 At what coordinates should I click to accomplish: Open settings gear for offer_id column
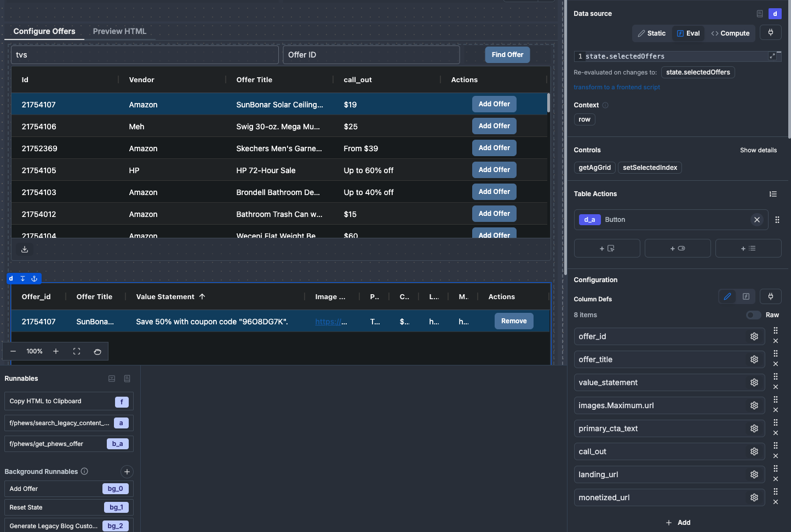coord(754,336)
